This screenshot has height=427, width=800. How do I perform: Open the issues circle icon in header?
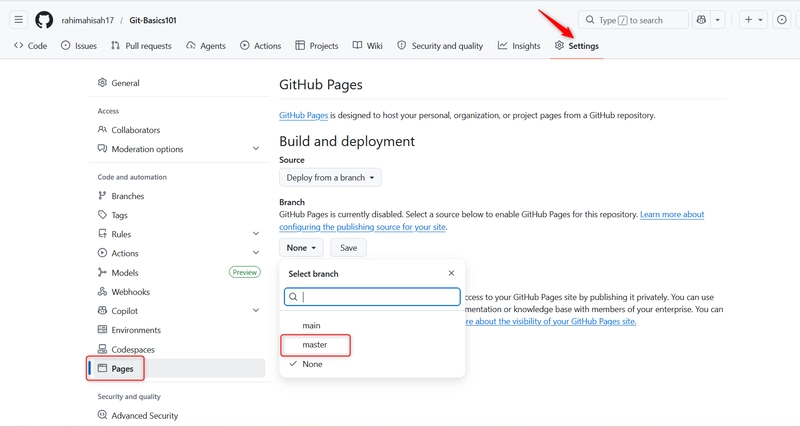coord(782,20)
